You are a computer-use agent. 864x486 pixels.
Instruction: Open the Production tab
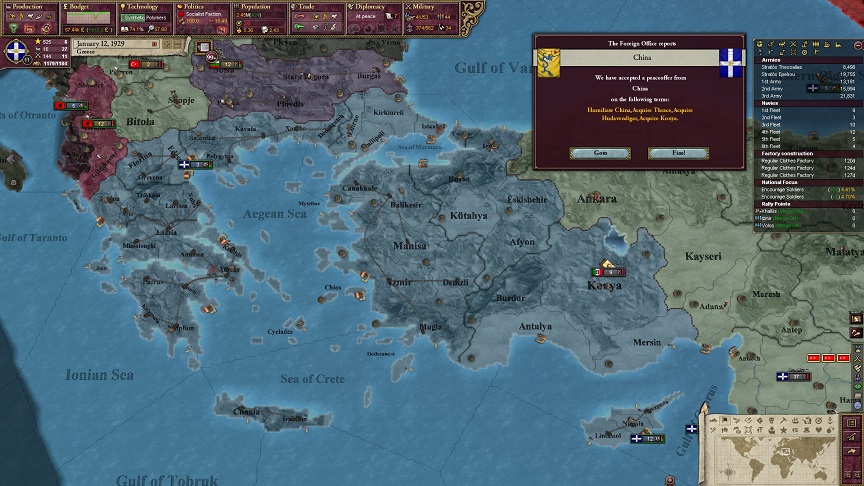click(30, 5)
